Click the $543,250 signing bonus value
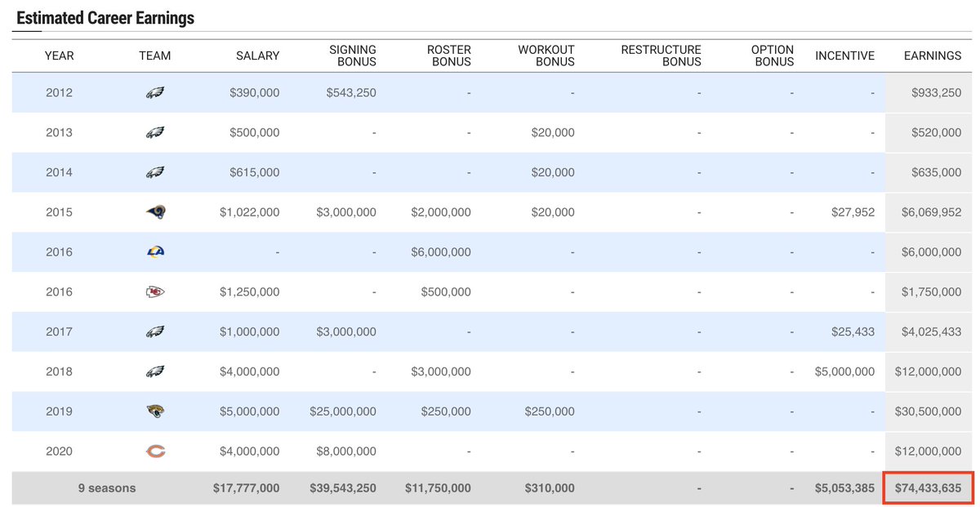Screen dimensions: 980x507 click(x=351, y=93)
